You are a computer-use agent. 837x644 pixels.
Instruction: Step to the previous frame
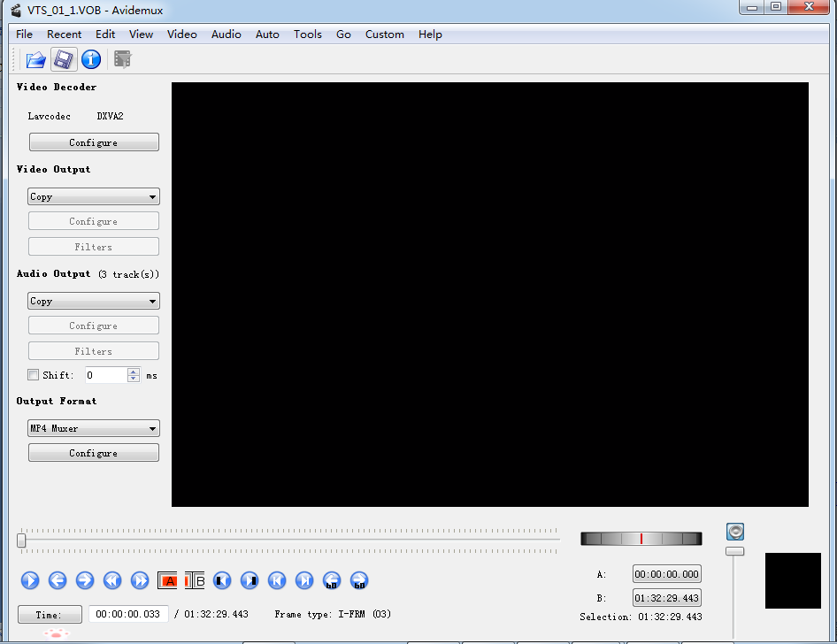58,581
